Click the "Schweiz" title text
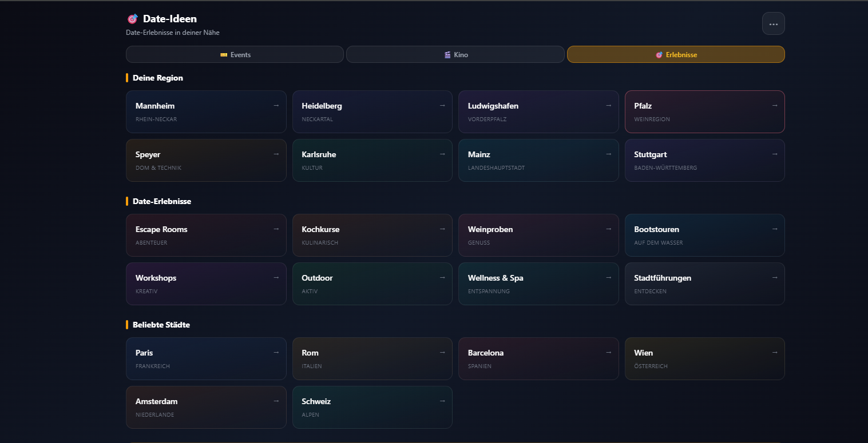 click(316, 401)
